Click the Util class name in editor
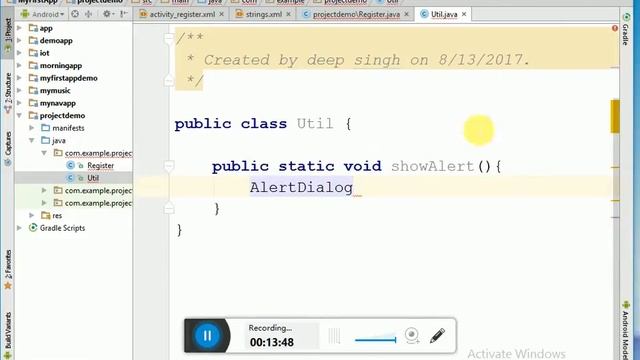The width and height of the screenshot is (640, 360). 315,124
